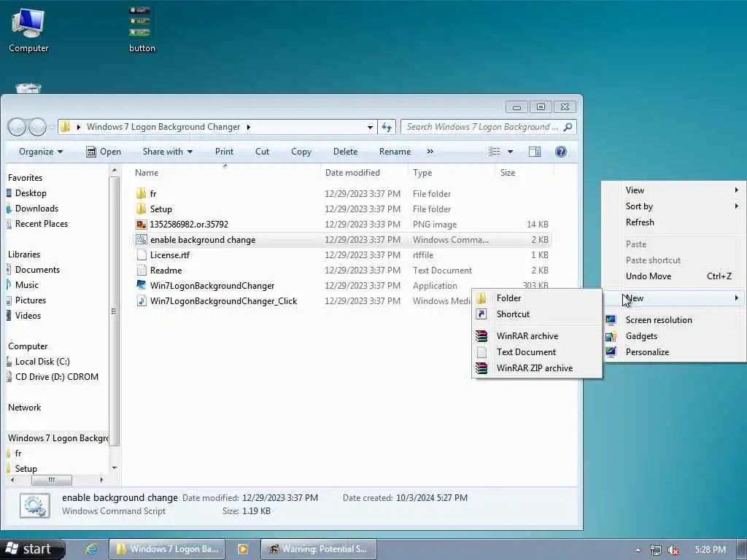Click the Open toolbar button
The width and height of the screenshot is (747, 560).
click(104, 152)
